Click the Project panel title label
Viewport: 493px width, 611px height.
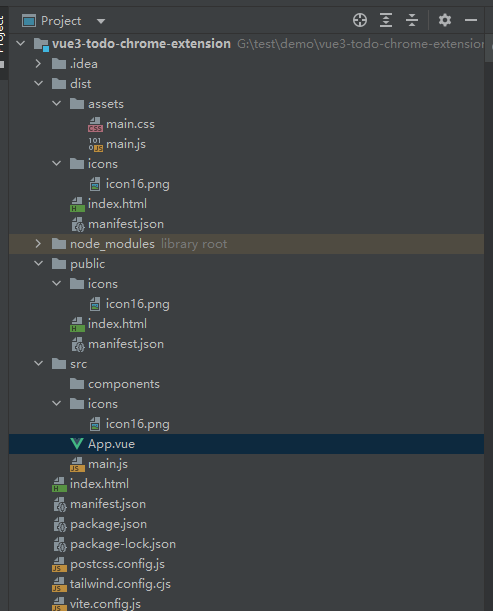[61, 21]
